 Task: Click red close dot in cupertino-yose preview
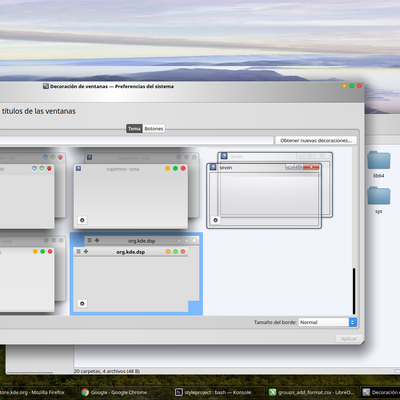(183, 168)
